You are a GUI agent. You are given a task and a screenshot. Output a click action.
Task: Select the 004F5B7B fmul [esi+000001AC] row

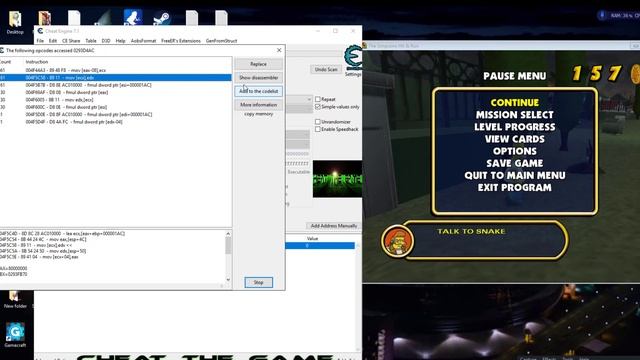116,85
